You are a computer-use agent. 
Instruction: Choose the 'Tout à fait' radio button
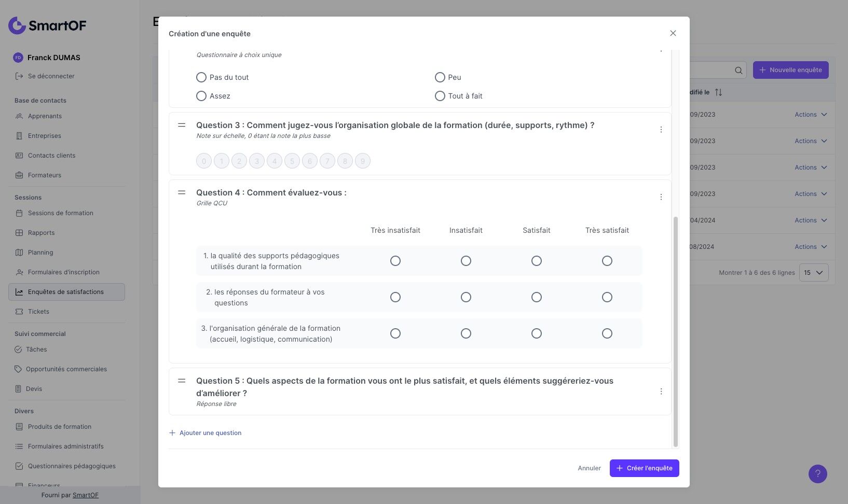click(x=440, y=96)
